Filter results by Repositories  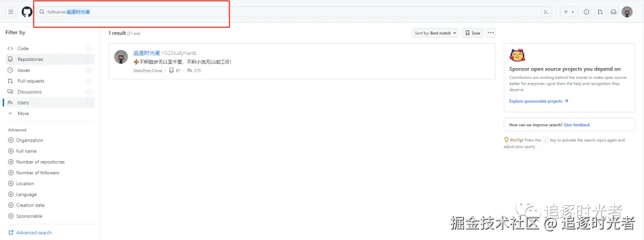pos(49,59)
